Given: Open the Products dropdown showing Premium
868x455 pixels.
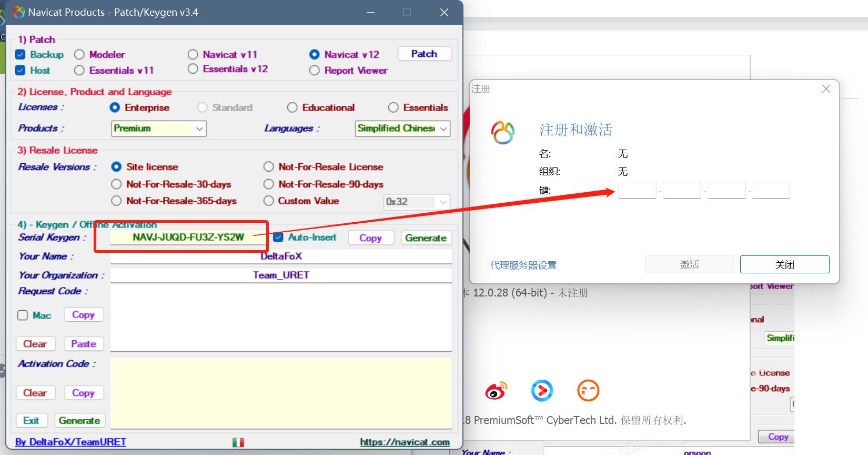Looking at the screenshot, I should pos(159,128).
